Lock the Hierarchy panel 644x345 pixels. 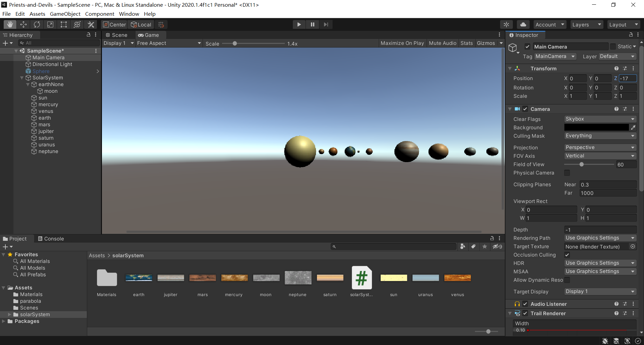coord(89,35)
